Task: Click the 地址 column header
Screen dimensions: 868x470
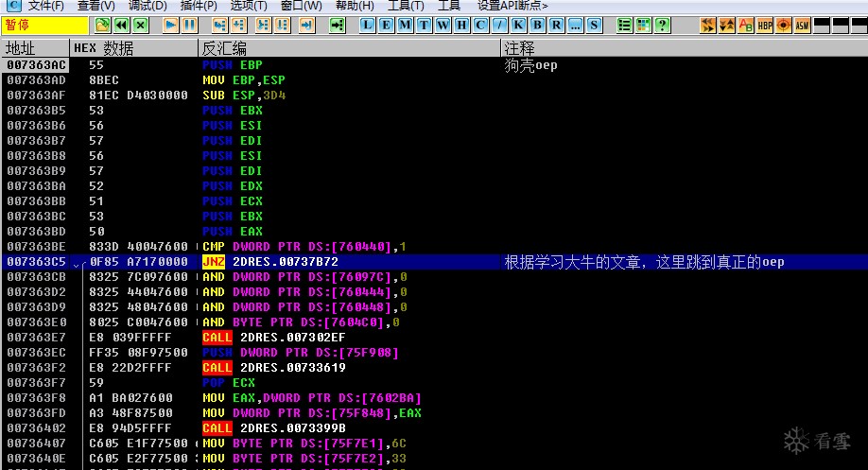Action: 36,48
